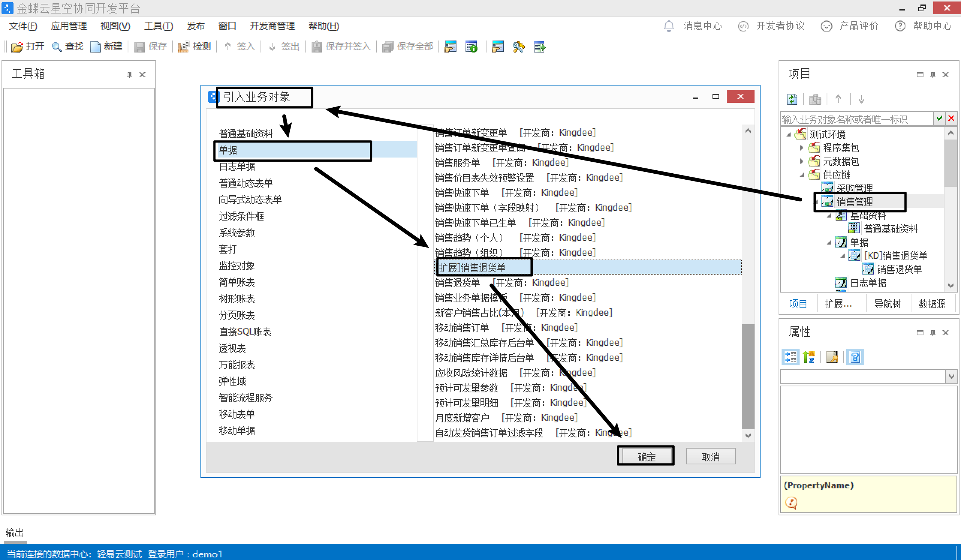Click the refresh icon in 项目 panel
The image size is (961, 560).
pos(792,99)
